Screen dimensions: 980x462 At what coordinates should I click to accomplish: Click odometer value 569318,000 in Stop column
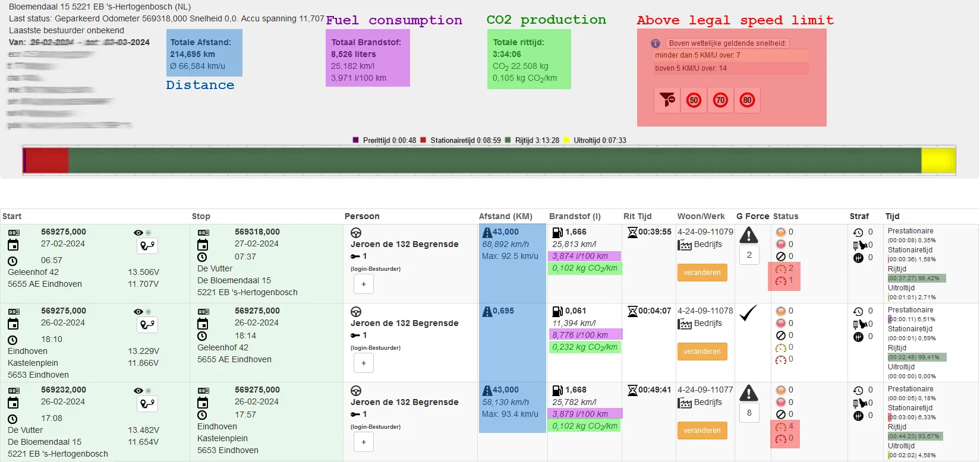pyautogui.click(x=257, y=232)
